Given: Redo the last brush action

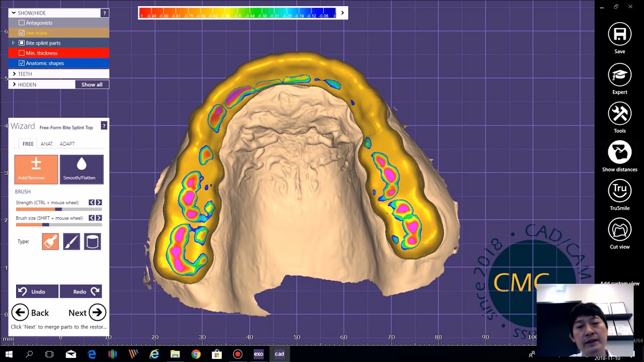Looking at the screenshot, I should pyautogui.click(x=81, y=292).
